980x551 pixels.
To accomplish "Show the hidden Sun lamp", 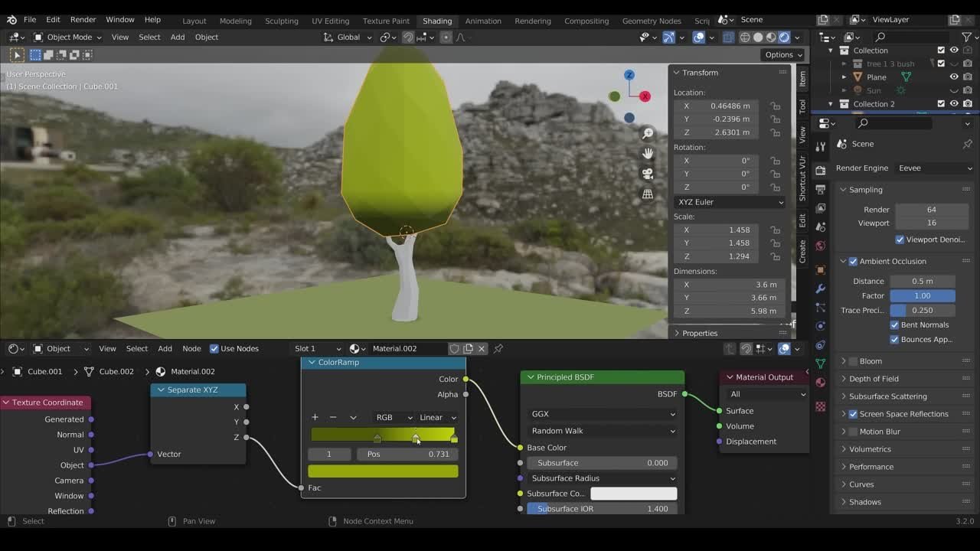I will click(x=955, y=90).
